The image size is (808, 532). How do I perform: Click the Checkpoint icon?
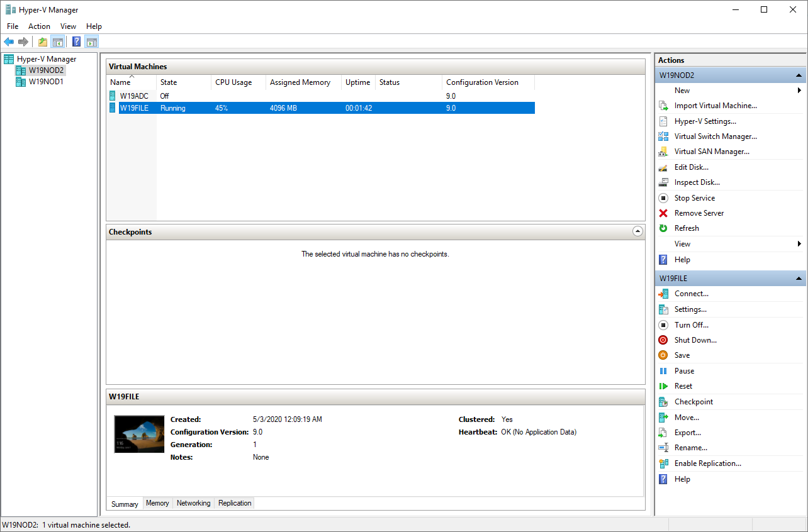pos(663,402)
